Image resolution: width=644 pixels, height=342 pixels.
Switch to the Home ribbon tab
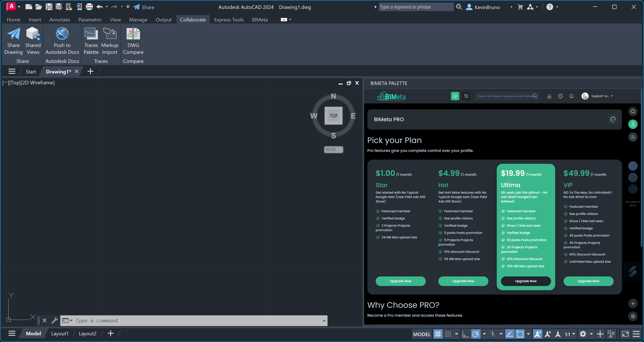click(13, 20)
